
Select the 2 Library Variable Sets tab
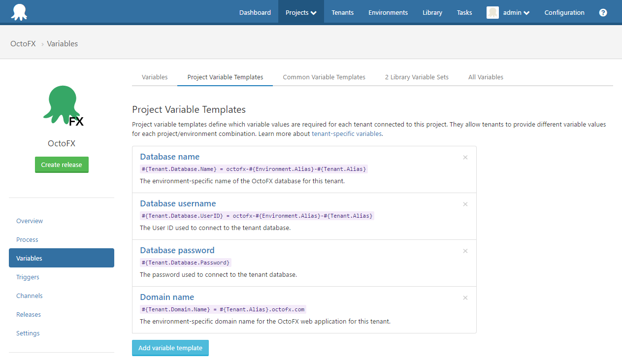tap(416, 77)
